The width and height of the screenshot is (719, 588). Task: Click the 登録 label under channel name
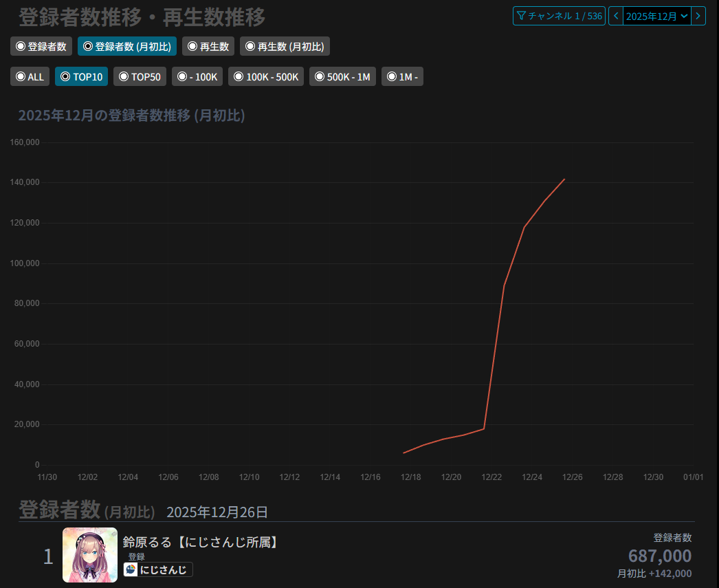coord(136,556)
